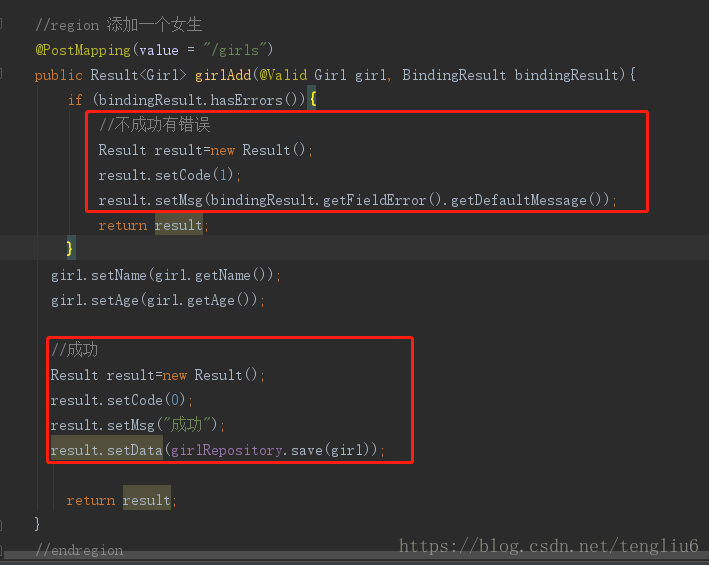Click the comment "//成功"
The image size is (710, 566).
[x=74, y=350]
